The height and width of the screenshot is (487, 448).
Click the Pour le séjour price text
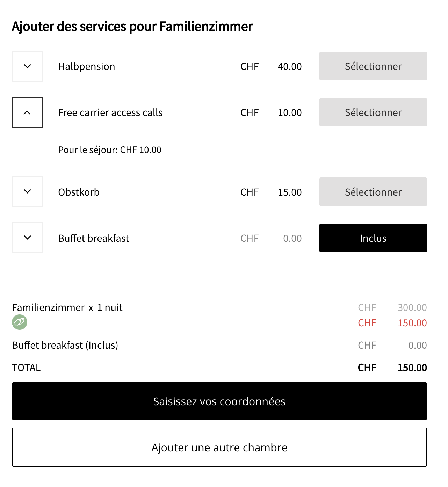[109, 150]
